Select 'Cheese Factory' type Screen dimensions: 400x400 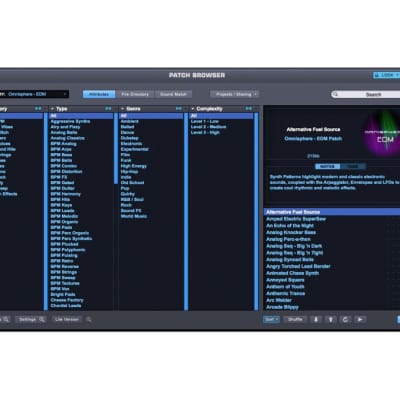67,300
